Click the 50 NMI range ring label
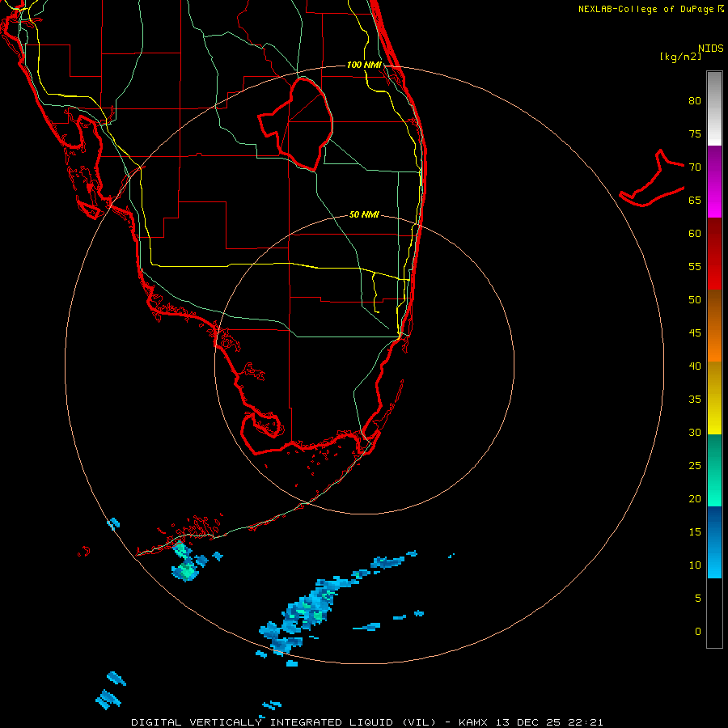 click(x=364, y=214)
